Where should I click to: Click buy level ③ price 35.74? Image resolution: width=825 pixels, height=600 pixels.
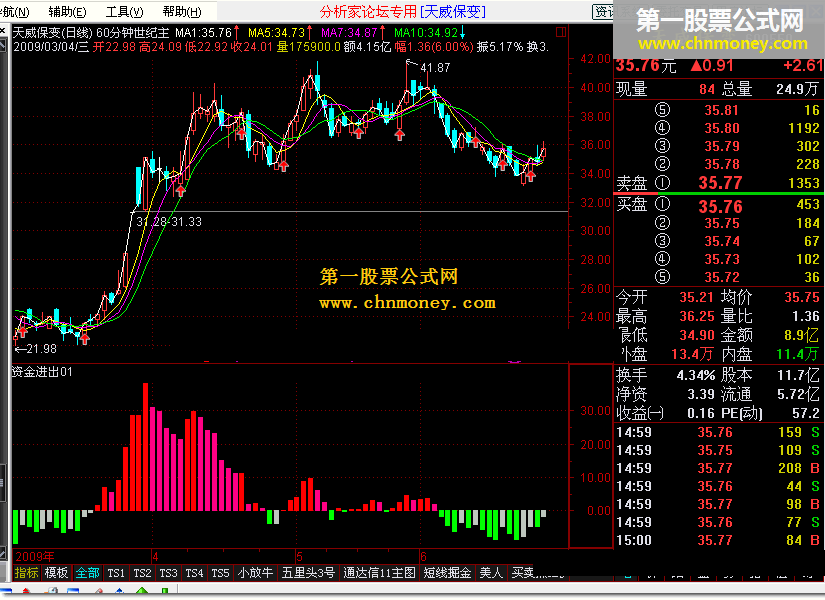pos(722,241)
